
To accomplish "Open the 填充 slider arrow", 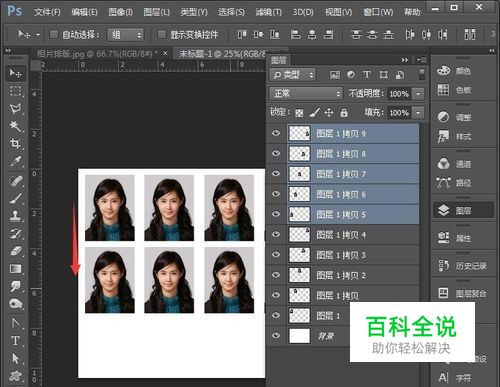I will 418,113.
